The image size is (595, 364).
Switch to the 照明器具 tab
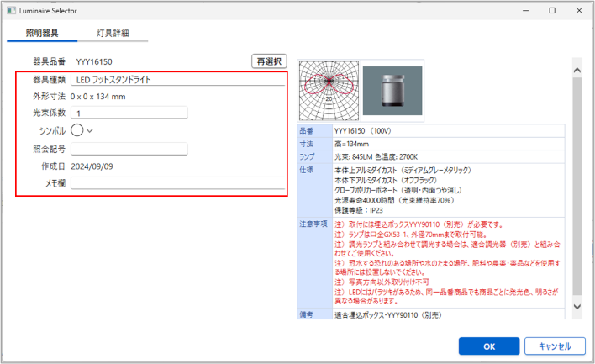coord(42,33)
